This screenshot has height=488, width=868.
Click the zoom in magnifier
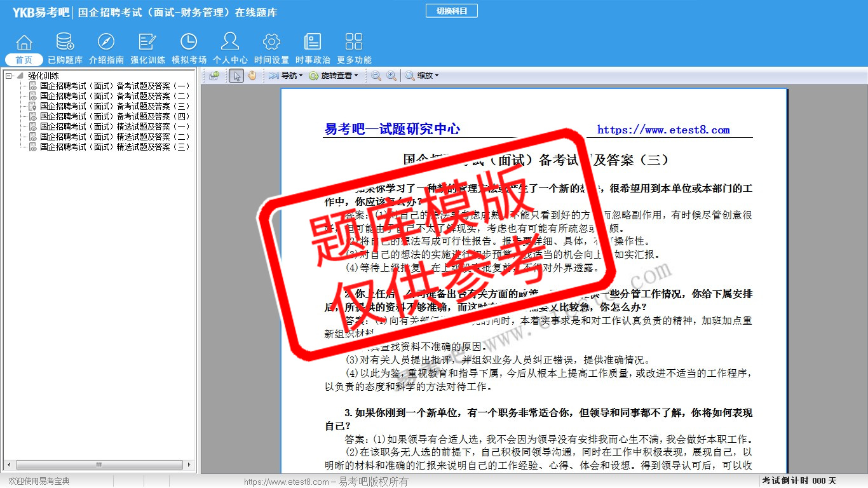(391, 76)
